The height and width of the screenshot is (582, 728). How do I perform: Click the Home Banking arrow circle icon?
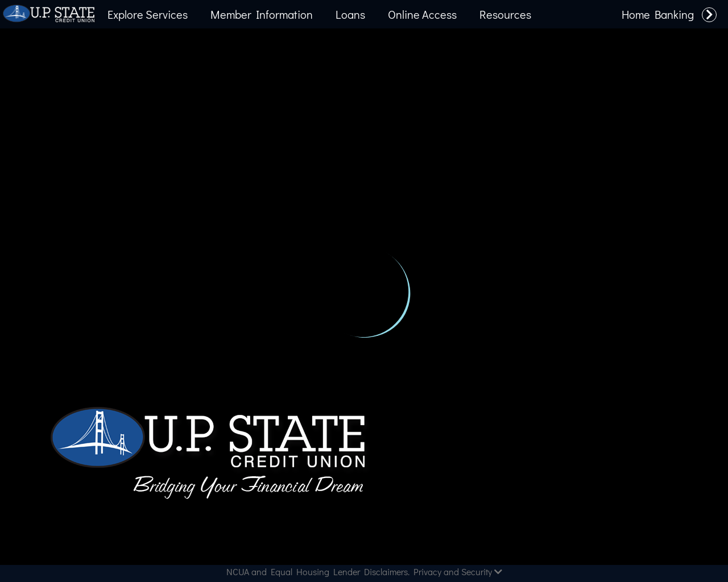point(709,15)
